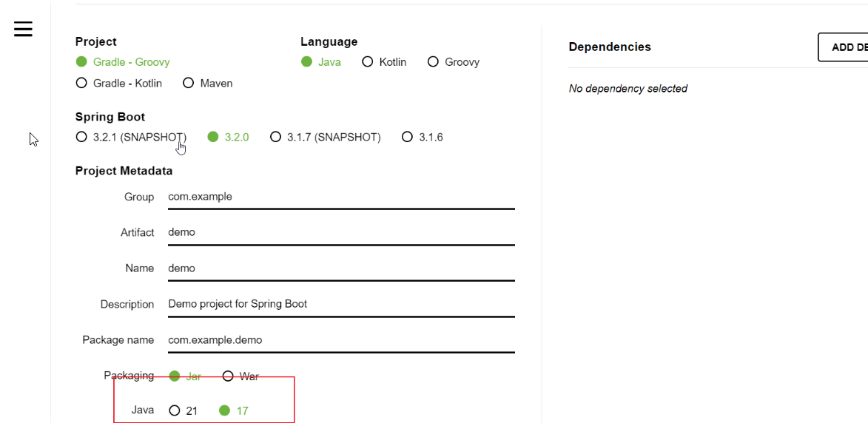Select Java as the language
868x423 pixels.
[x=321, y=62]
